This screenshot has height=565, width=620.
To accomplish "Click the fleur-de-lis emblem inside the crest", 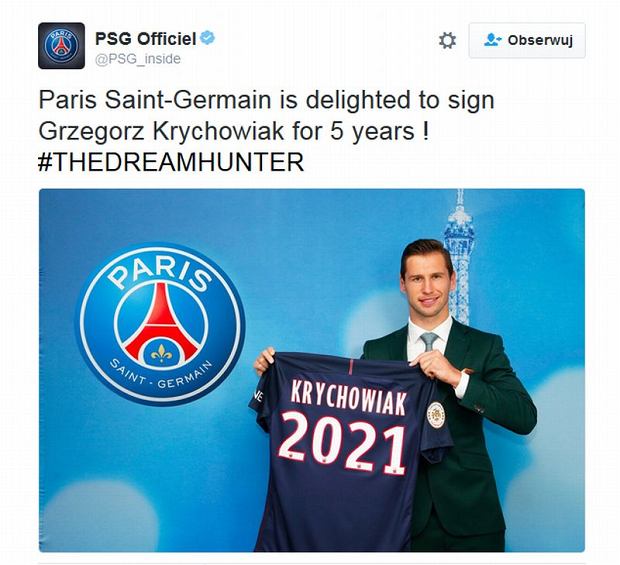I will click(161, 353).
